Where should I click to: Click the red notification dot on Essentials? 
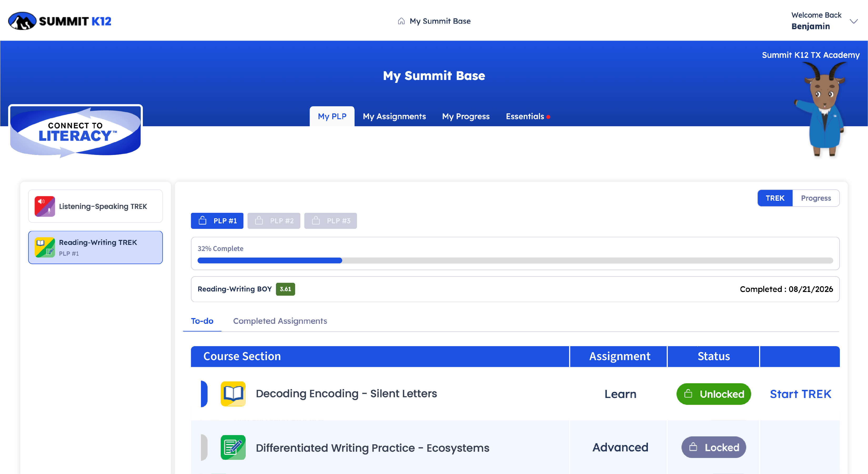(x=548, y=117)
